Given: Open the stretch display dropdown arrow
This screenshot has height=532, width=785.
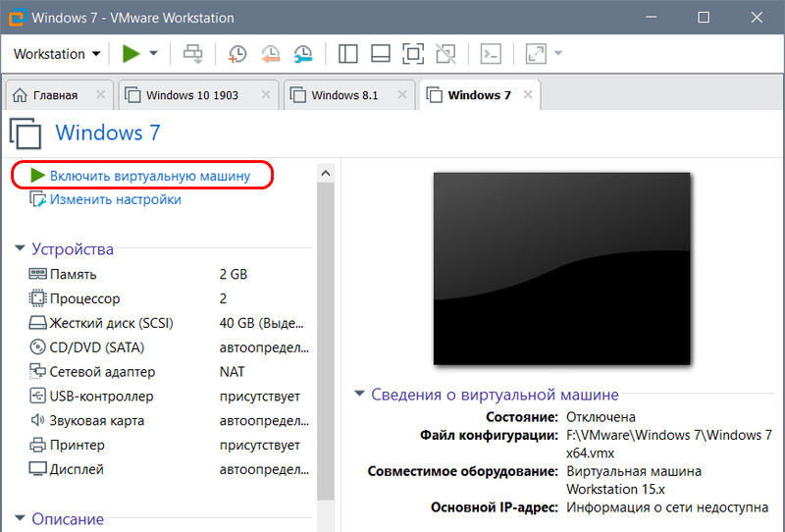Looking at the screenshot, I should pos(558,53).
